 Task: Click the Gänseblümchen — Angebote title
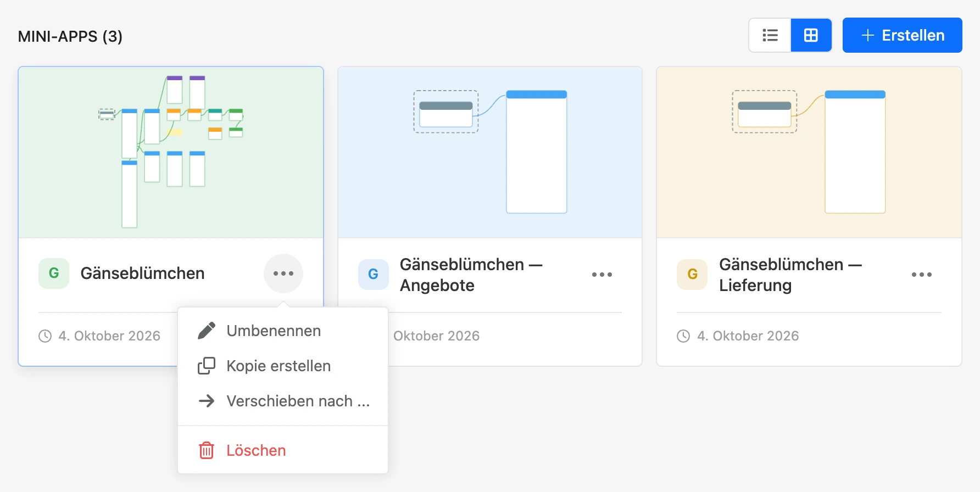tap(471, 275)
